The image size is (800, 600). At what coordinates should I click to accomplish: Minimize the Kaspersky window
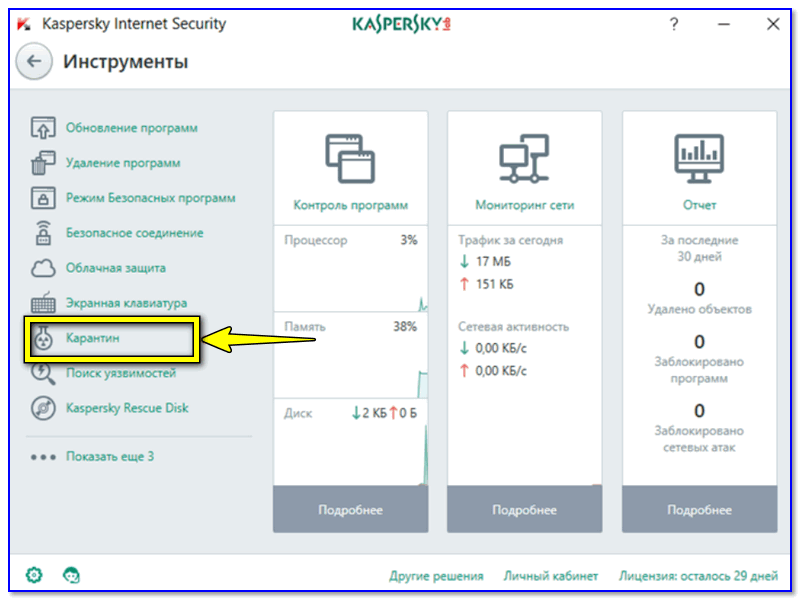coord(723,24)
